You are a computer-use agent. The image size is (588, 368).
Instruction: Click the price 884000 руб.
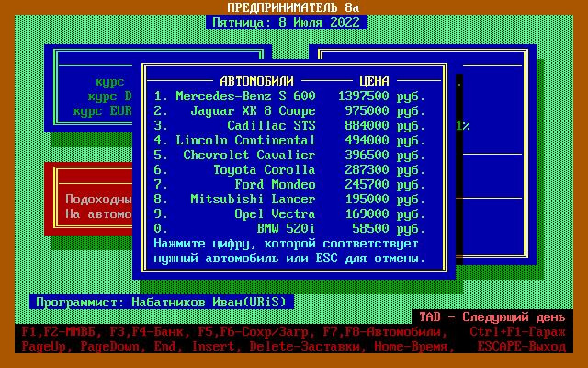coord(386,125)
